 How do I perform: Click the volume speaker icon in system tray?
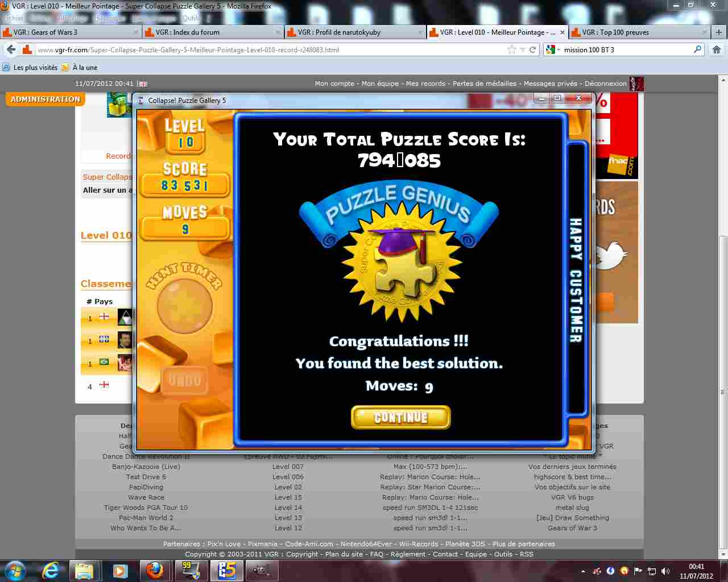pos(665,571)
